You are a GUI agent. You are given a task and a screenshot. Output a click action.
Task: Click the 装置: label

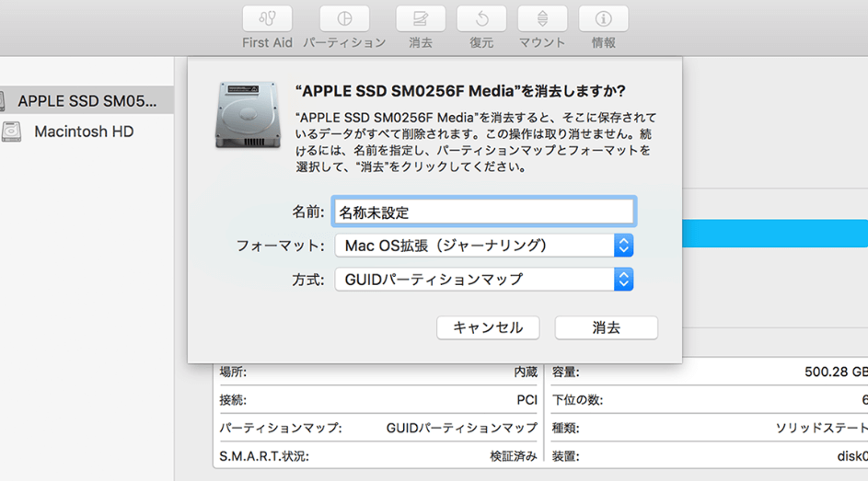565,457
